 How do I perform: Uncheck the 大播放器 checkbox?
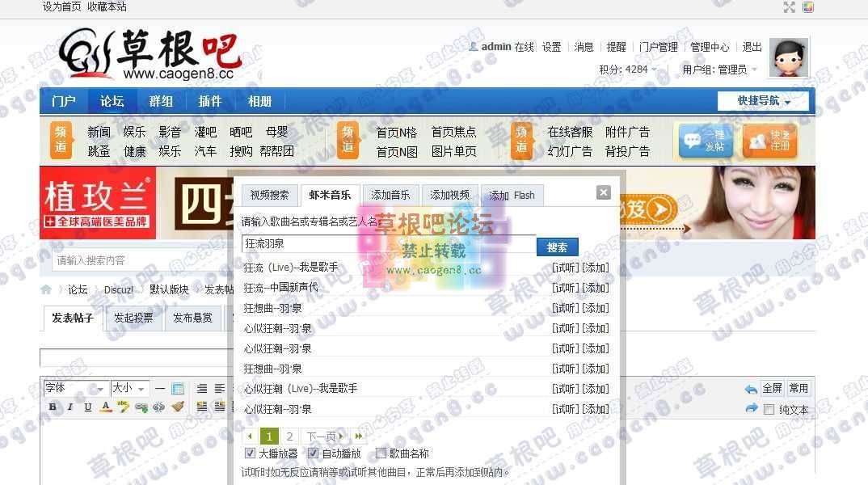tap(250, 453)
